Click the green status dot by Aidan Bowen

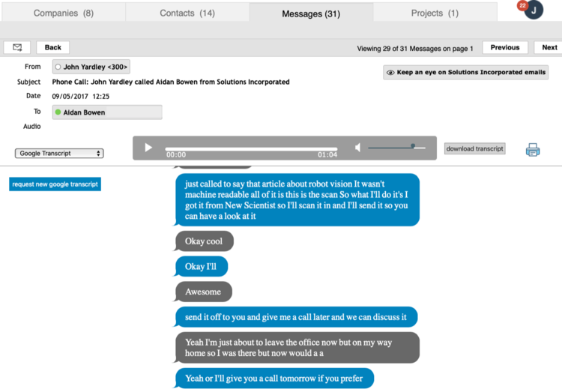(58, 112)
